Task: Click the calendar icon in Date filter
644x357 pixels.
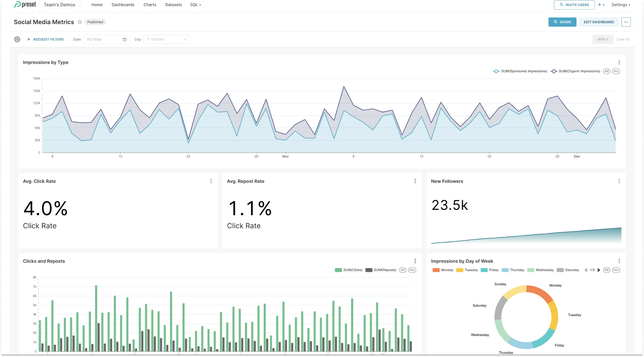Action: click(x=125, y=39)
